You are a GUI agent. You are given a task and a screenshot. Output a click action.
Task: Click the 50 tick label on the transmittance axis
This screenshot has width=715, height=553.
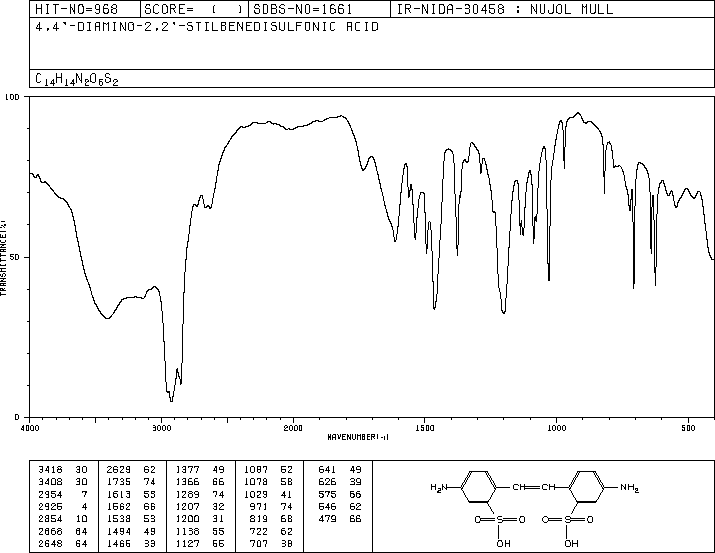click(16, 257)
